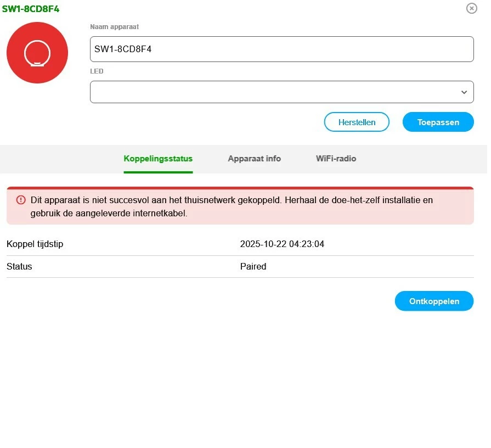Select the pairing timestamp 2025-10-22 04:23:04
This screenshot has height=448, width=491.
282,244
